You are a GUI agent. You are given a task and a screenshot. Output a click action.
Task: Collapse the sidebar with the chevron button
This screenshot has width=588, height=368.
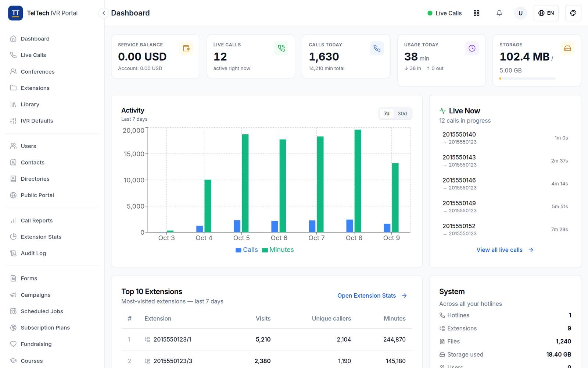[104, 13]
